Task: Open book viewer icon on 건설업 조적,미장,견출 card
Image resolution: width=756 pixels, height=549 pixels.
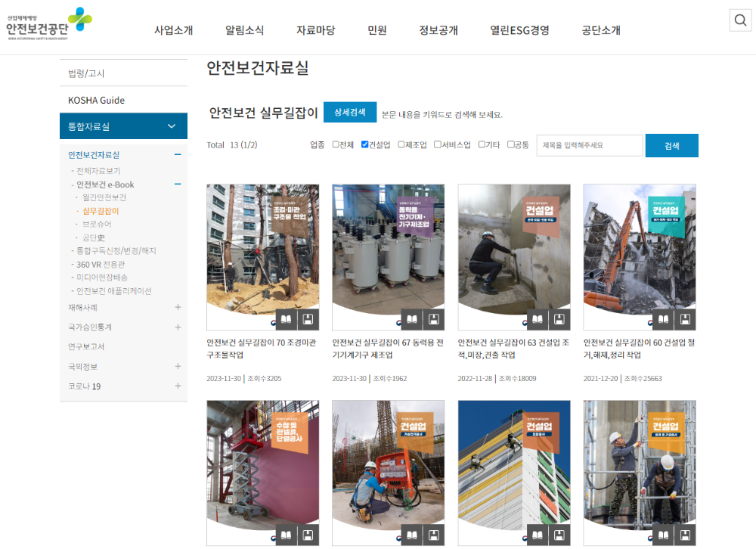Action: pos(537,319)
